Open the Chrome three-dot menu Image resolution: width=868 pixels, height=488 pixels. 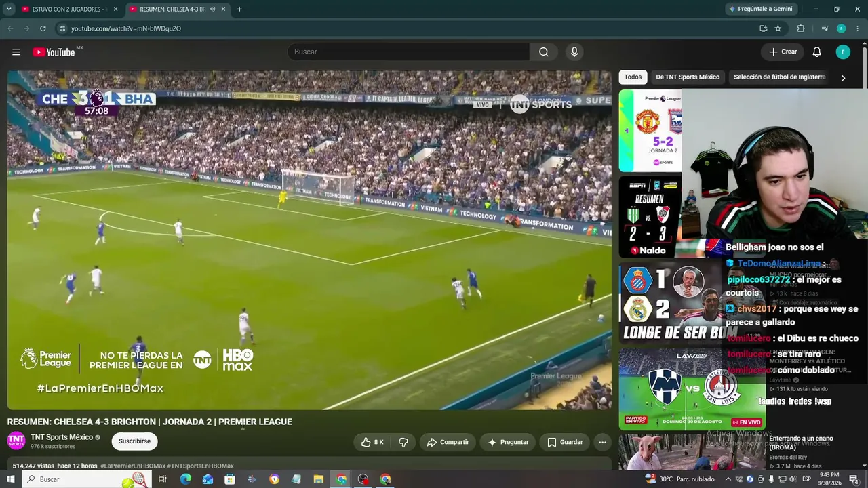pyautogui.click(x=858, y=28)
